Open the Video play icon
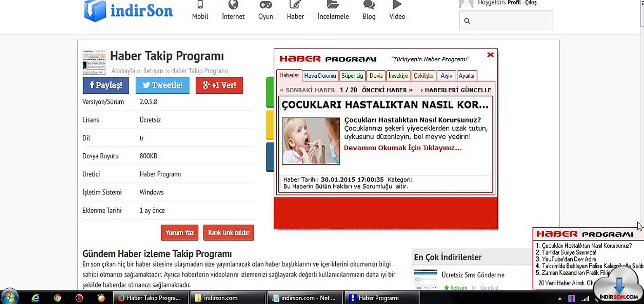The width and height of the screenshot is (644, 304). point(397,5)
